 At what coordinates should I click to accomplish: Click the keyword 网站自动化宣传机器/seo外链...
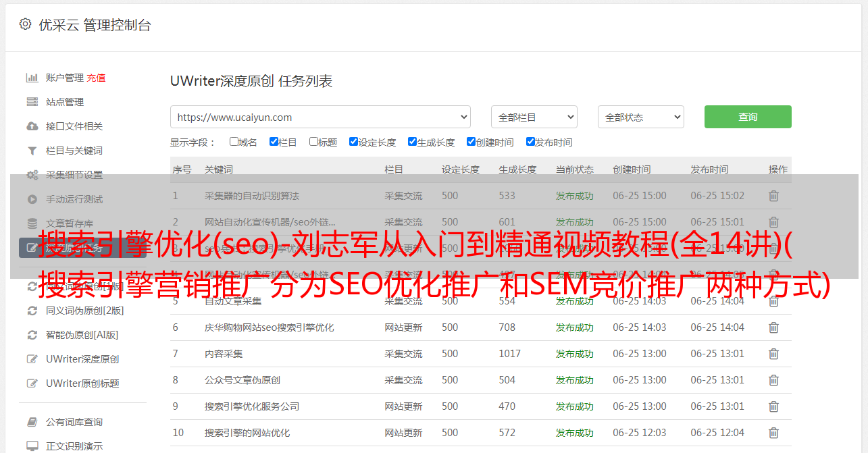pos(270,222)
